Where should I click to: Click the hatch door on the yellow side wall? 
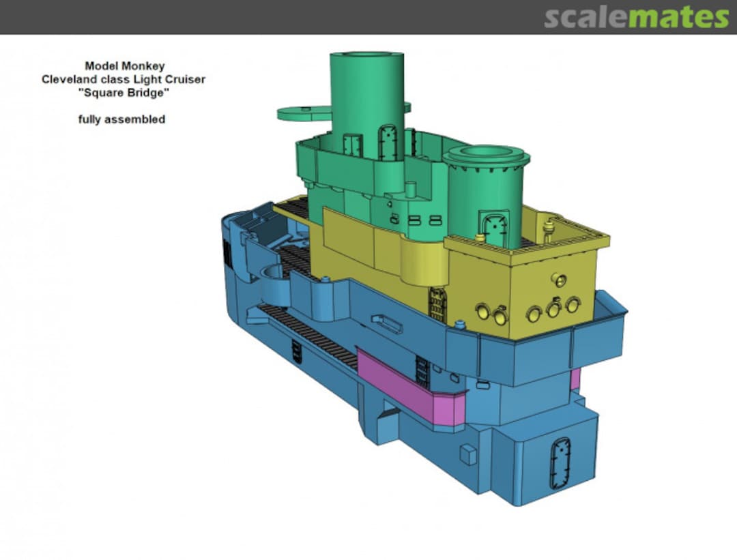(x=437, y=305)
